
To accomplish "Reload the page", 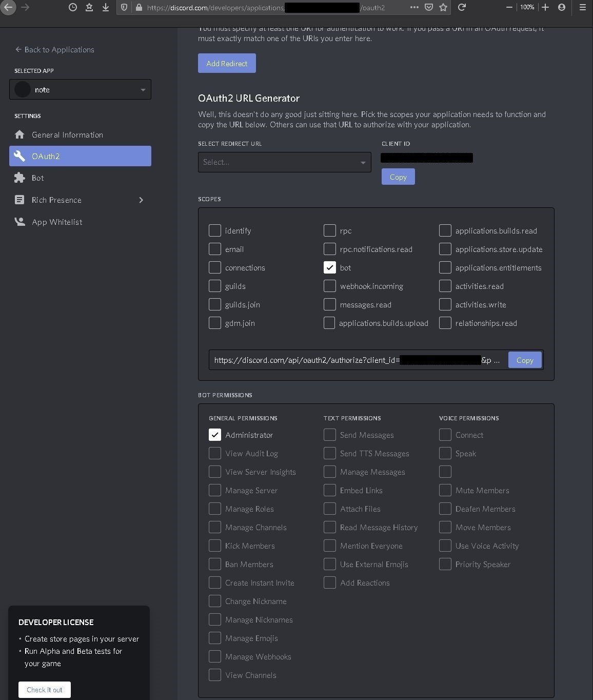I will tap(462, 7).
